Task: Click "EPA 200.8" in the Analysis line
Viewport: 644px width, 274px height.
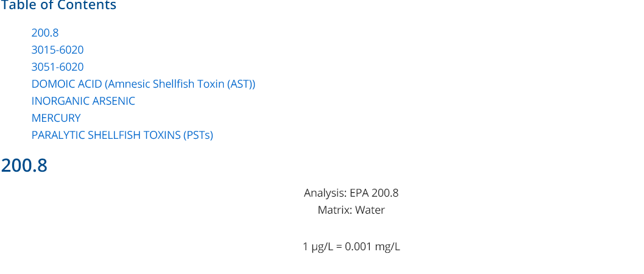Action: 374,193
